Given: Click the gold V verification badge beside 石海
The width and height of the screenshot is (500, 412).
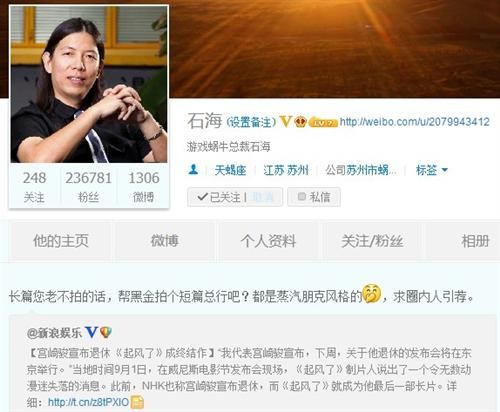Looking at the screenshot, I should coord(286,122).
